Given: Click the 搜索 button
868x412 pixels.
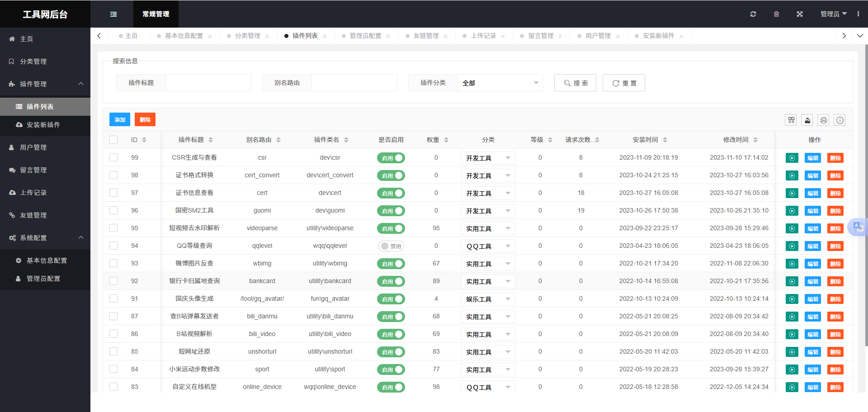Looking at the screenshot, I should click(575, 83).
